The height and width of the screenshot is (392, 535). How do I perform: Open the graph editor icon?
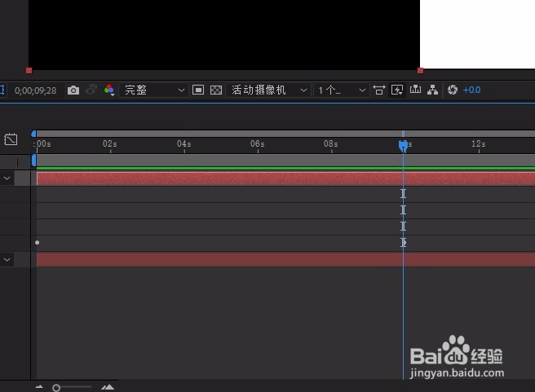coord(11,139)
